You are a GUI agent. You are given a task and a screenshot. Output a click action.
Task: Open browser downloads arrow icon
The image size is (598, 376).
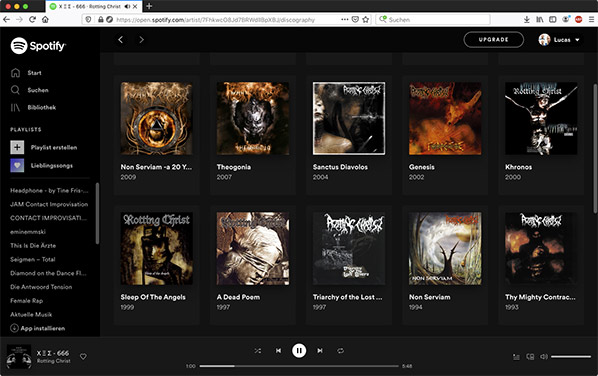point(527,19)
